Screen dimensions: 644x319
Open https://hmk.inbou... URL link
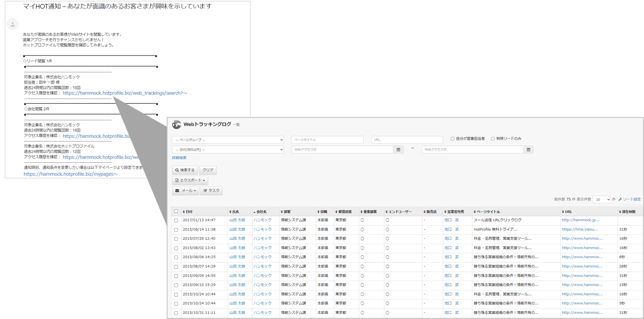pos(580,230)
